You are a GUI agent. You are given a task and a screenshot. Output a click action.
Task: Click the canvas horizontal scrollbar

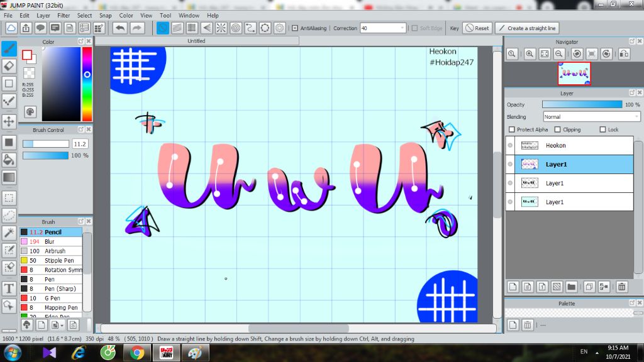pos(299,328)
